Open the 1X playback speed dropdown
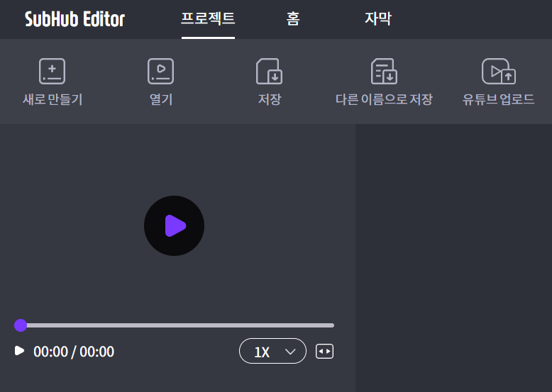Image resolution: width=552 pixels, height=392 pixels. coord(273,351)
